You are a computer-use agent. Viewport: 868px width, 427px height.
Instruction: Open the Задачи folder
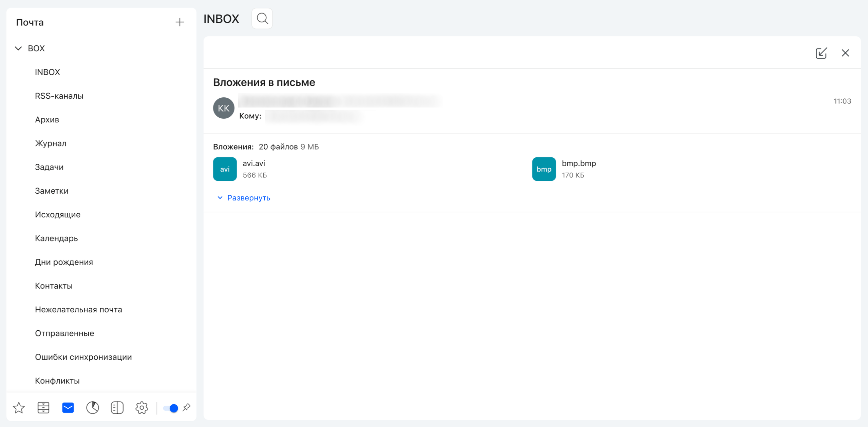tap(49, 167)
